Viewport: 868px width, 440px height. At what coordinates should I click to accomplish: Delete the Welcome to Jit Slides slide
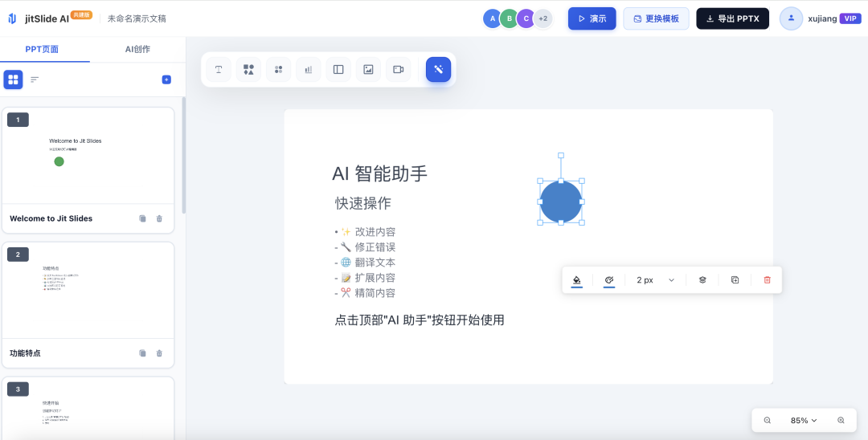coord(159,218)
